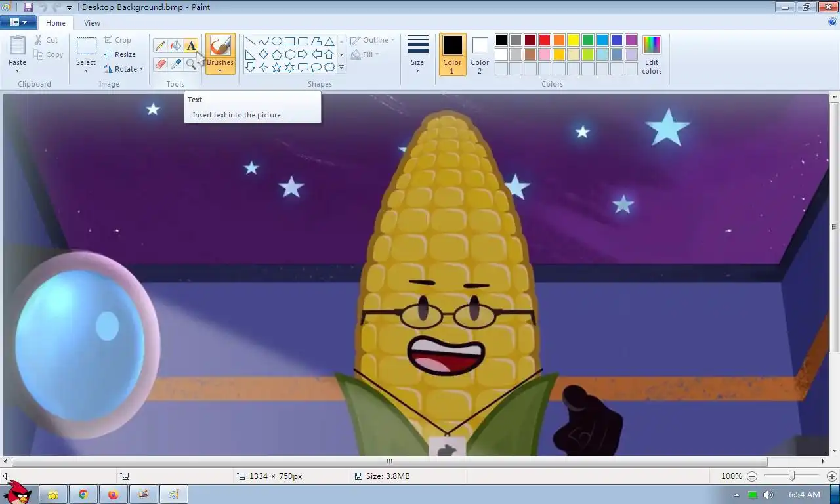Choose the Curve shape
The image size is (840, 504).
click(263, 41)
